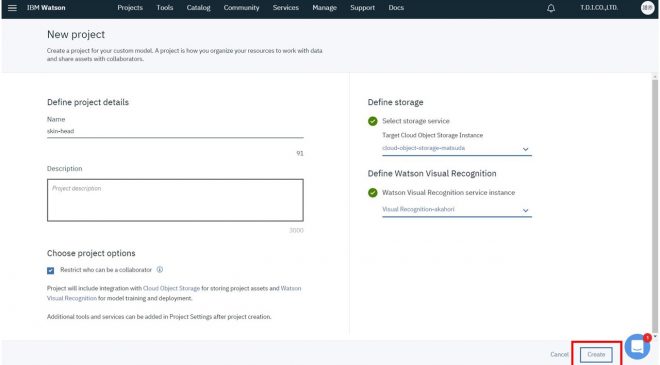Click the notifications bell icon

click(x=551, y=8)
